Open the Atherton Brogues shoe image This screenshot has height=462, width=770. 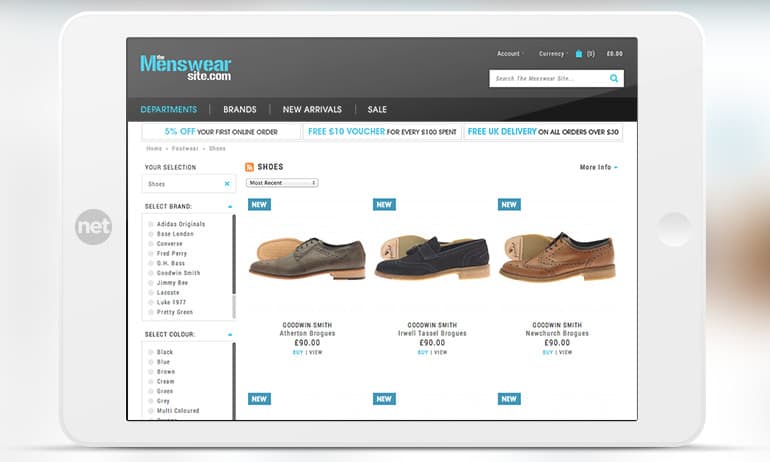(x=307, y=258)
